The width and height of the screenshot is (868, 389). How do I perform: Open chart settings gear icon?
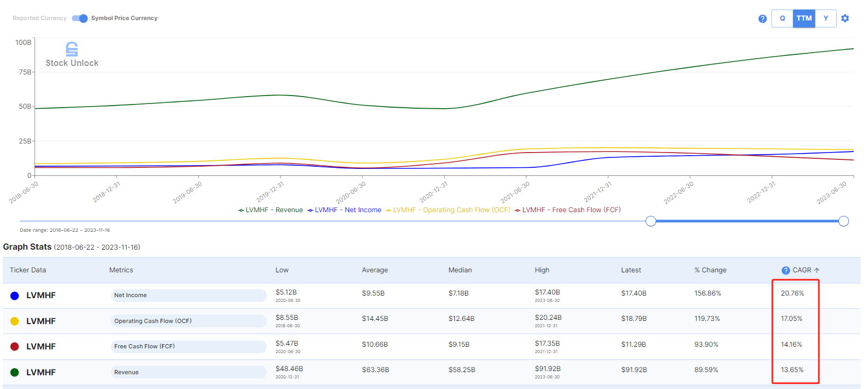click(x=845, y=18)
